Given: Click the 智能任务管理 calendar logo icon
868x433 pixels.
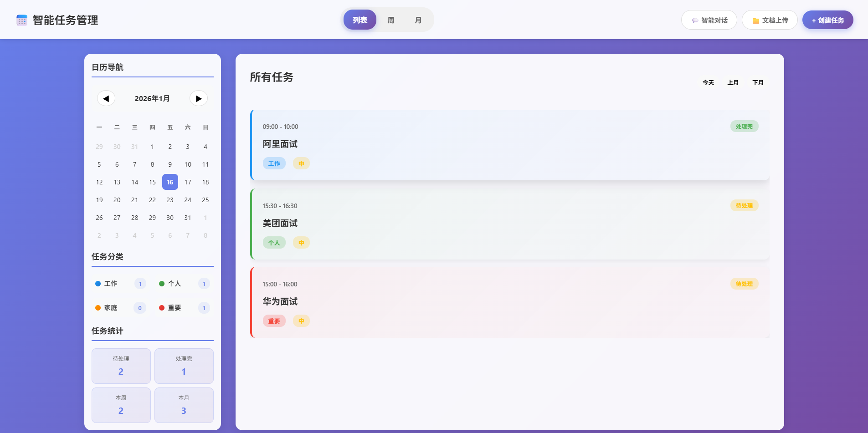Looking at the screenshot, I should [21, 20].
